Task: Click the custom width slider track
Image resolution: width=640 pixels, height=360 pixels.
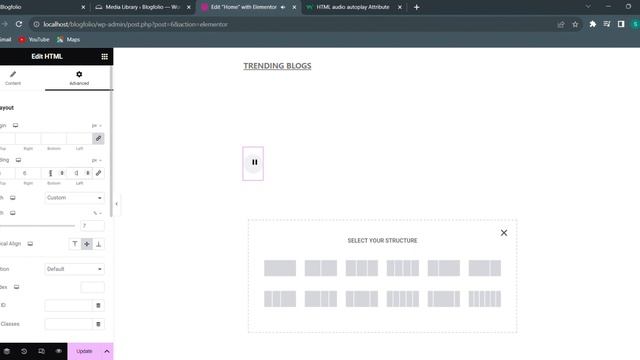Action: pos(37,225)
